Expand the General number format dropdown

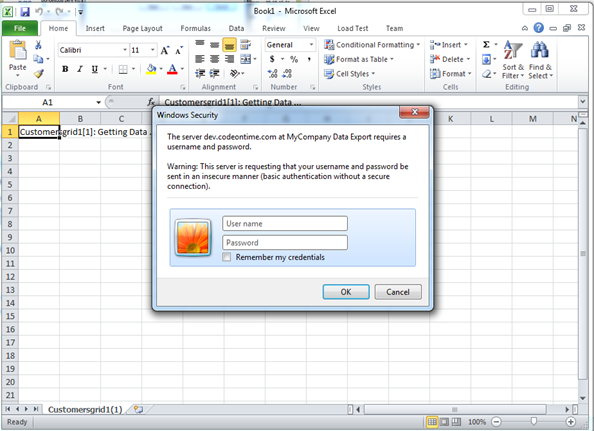click(x=311, y=45)
